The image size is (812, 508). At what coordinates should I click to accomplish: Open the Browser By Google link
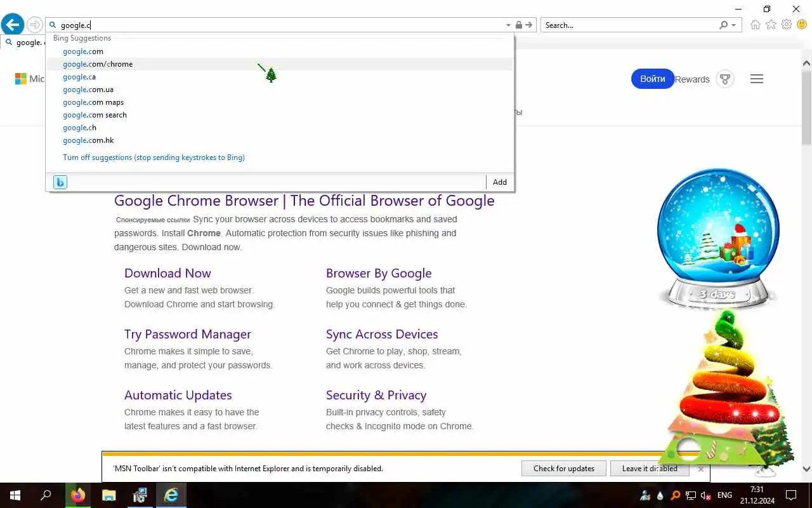[379, 273]
